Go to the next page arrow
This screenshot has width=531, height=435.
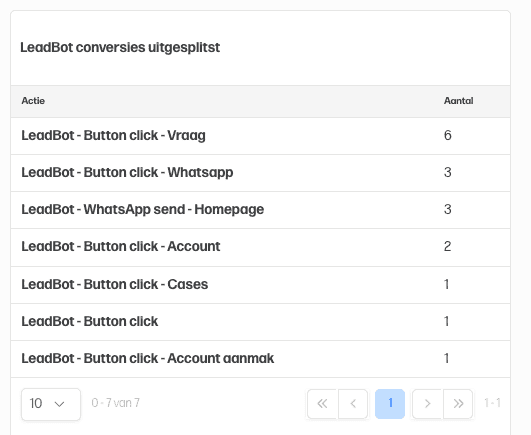point(427,404)
